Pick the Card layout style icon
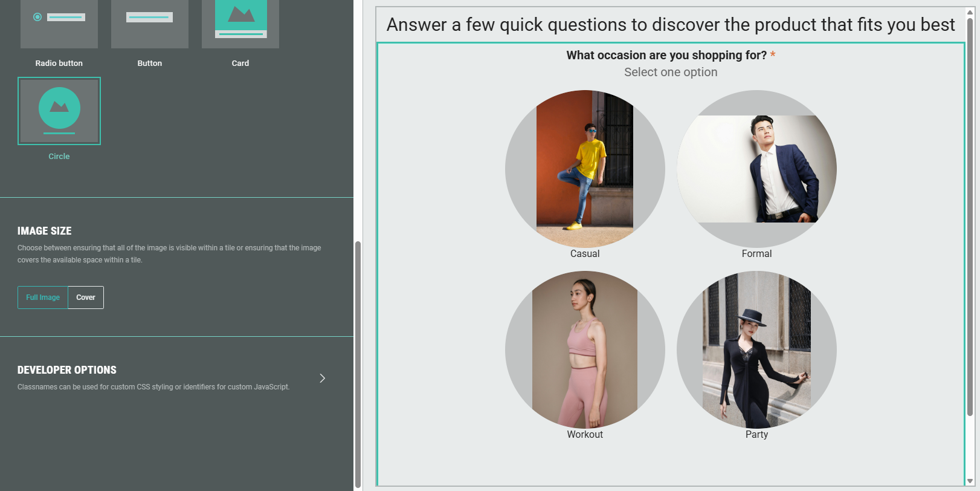This screenshot has width=980, height=491. point(240,23)
